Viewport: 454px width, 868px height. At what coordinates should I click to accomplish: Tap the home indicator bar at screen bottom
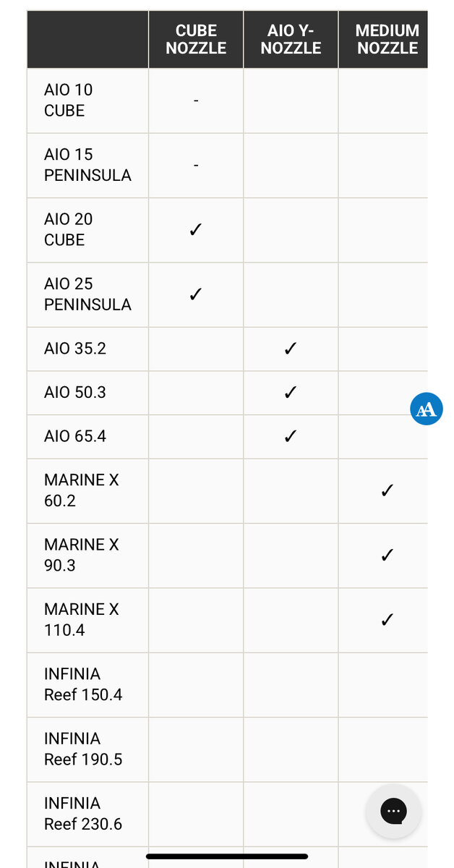(x=227, y=856)
